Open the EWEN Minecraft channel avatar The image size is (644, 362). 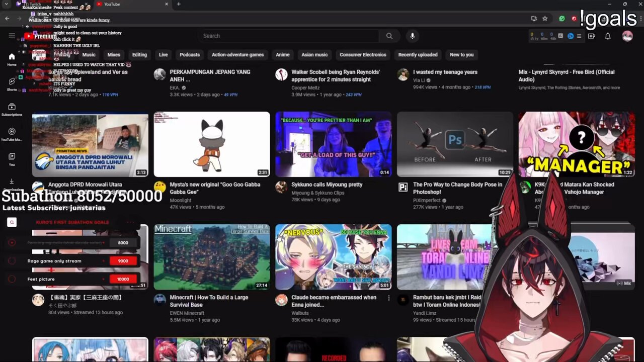[x=159, y=300]
